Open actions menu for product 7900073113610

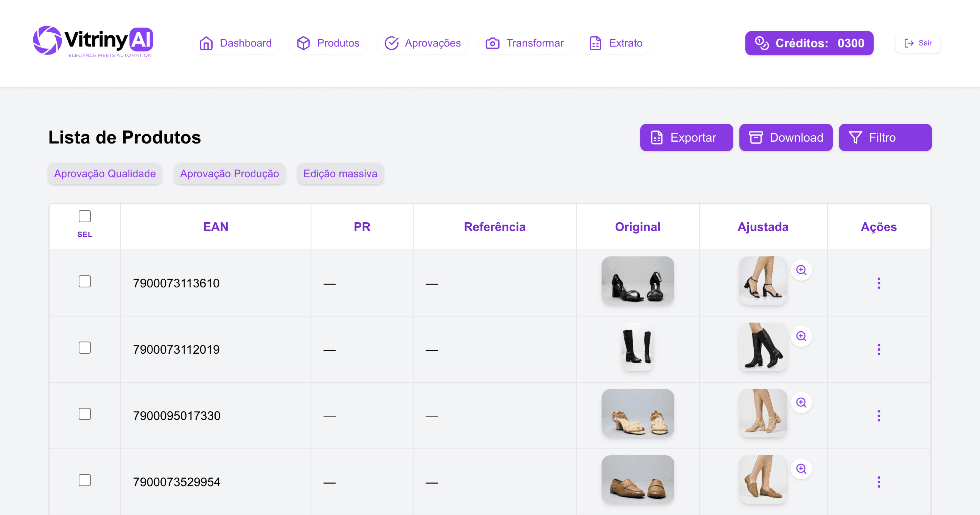click(878, 283)
